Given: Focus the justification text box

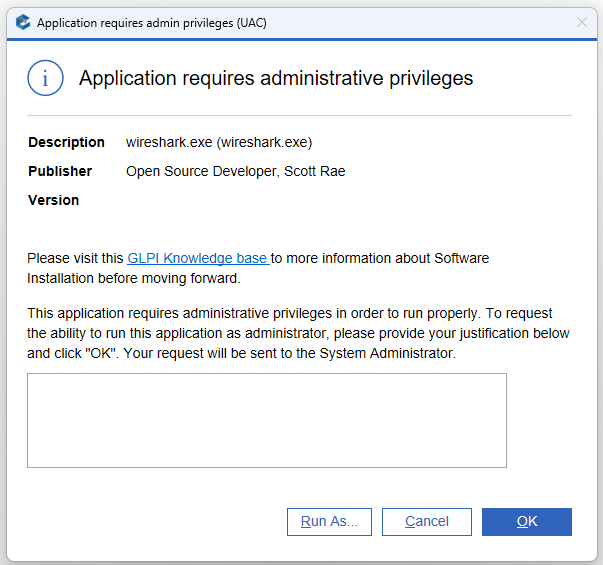Looking at the screenshot, I should 267,420.
